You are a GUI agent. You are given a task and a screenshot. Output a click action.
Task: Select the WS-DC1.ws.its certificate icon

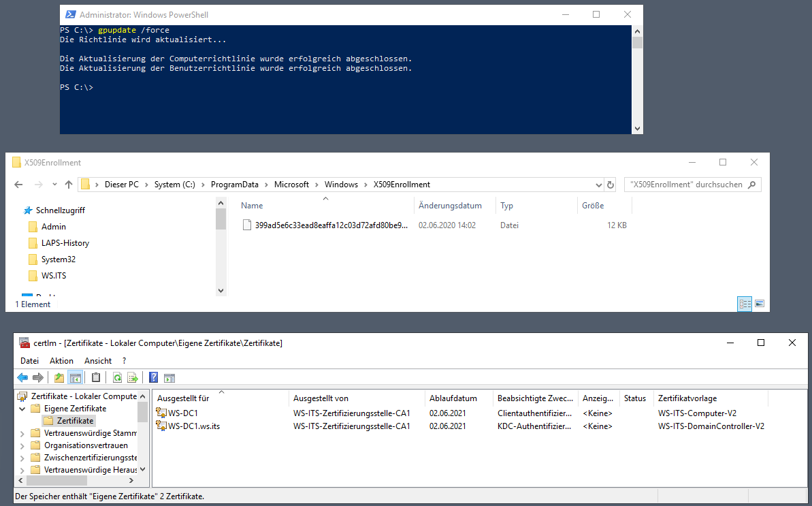point(161,426)
